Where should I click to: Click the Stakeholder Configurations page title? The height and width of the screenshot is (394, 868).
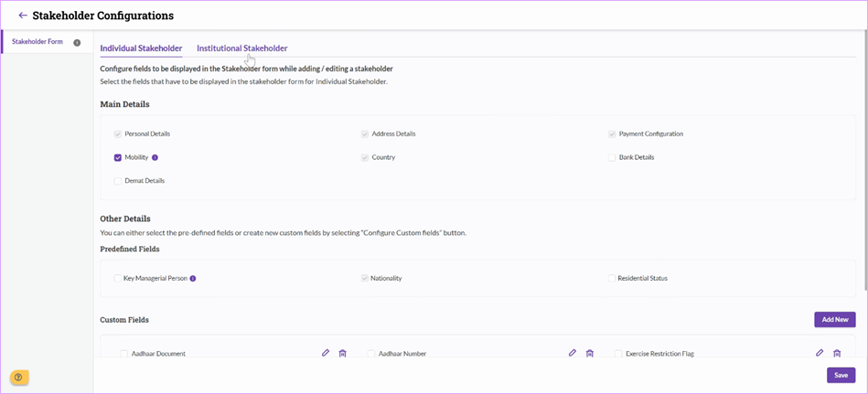tap(103, 16)
